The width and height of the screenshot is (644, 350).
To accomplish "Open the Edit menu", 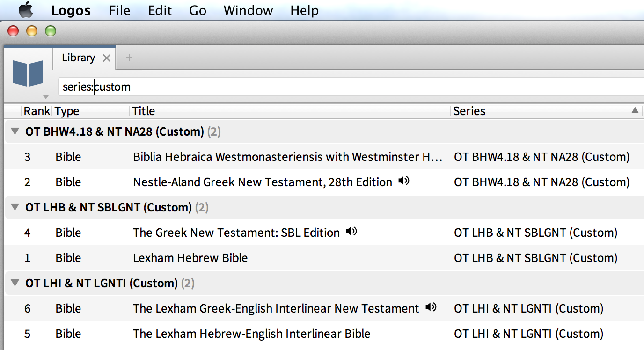I will [160, 10].
